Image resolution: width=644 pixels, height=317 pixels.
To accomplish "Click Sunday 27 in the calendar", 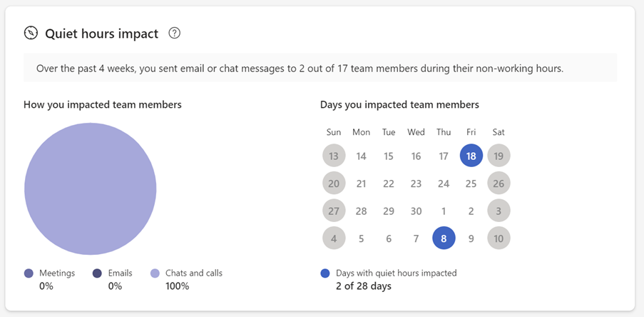I will point(334,211).
